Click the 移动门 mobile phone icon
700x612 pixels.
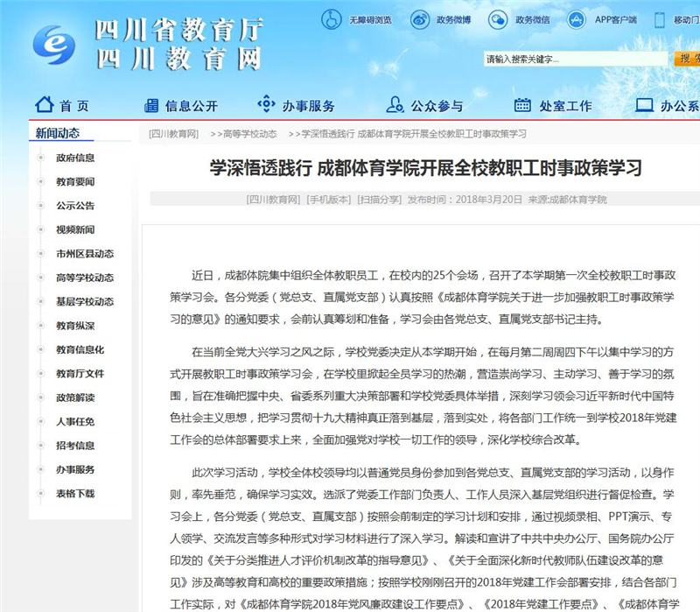(x=660, y=20)
